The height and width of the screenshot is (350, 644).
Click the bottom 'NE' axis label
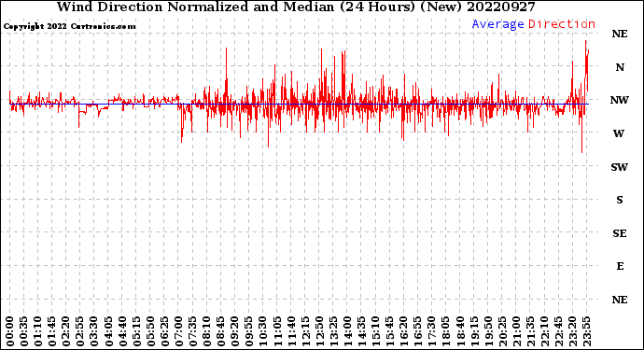click(620, 300)
